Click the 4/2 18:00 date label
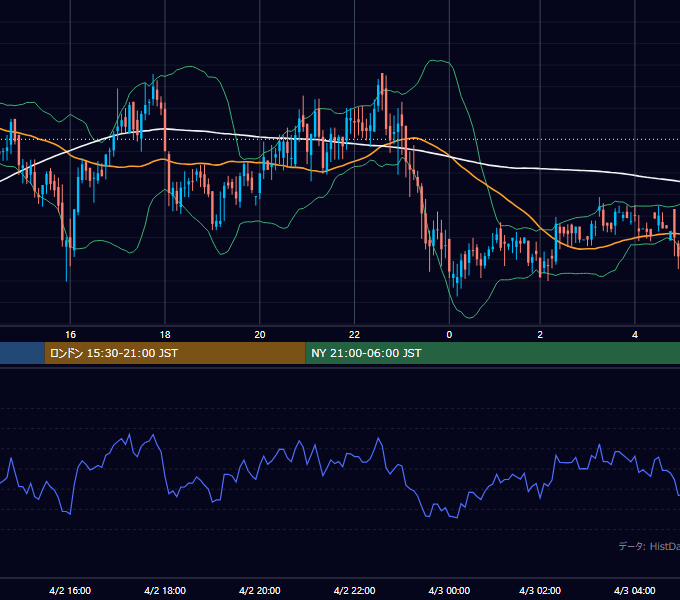680x600 pixels. pos(165,590)
